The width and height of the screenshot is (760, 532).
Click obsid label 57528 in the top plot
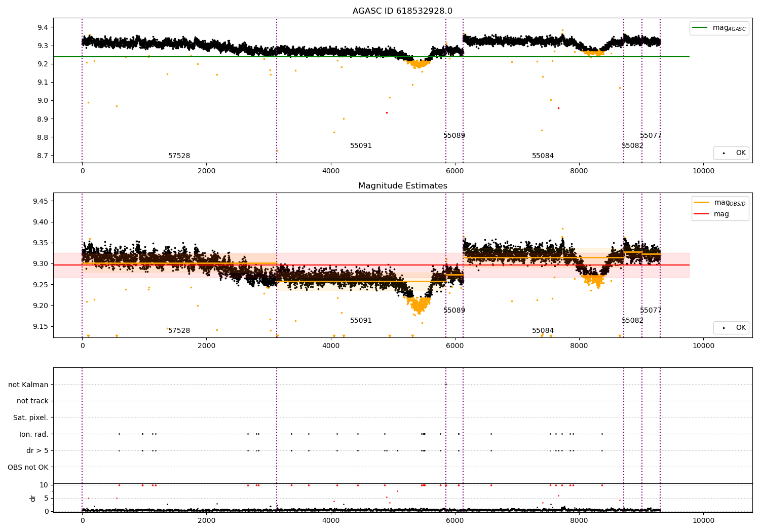click(179, 156)
